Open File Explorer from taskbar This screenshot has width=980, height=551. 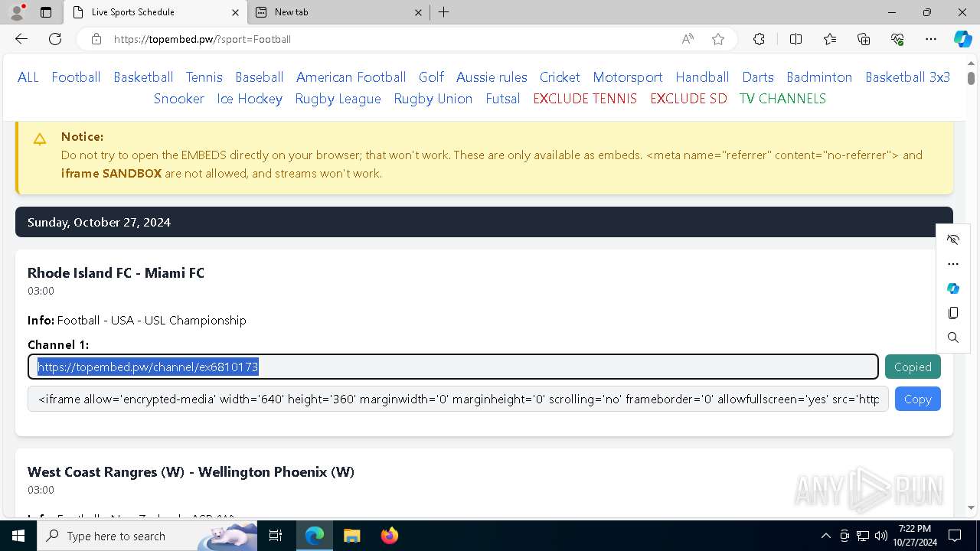351,536
